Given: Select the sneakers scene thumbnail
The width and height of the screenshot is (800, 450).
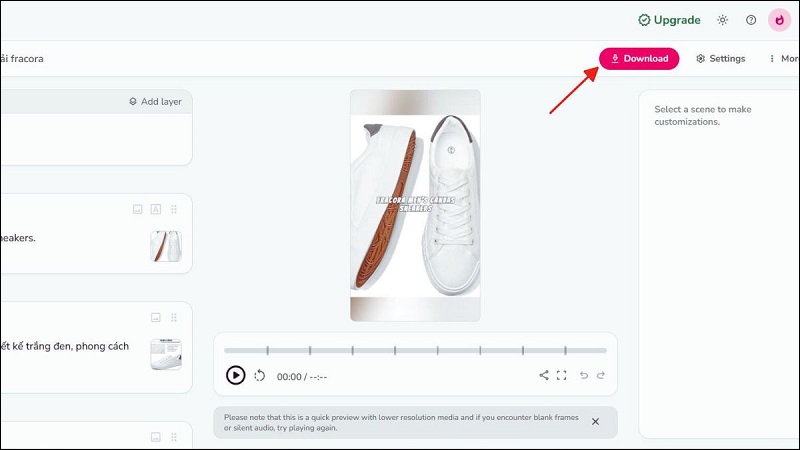Looking at the screenshot, I should click(x=166, y=246).
